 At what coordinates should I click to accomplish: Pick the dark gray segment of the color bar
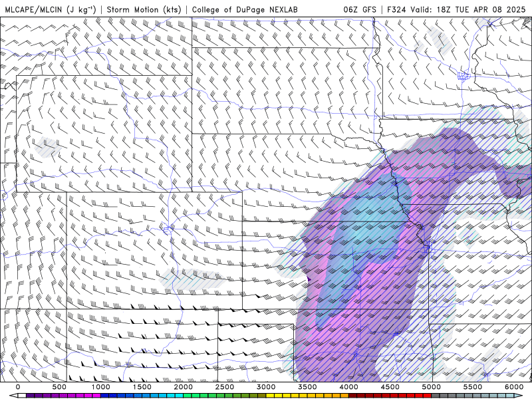pos(436,396)
